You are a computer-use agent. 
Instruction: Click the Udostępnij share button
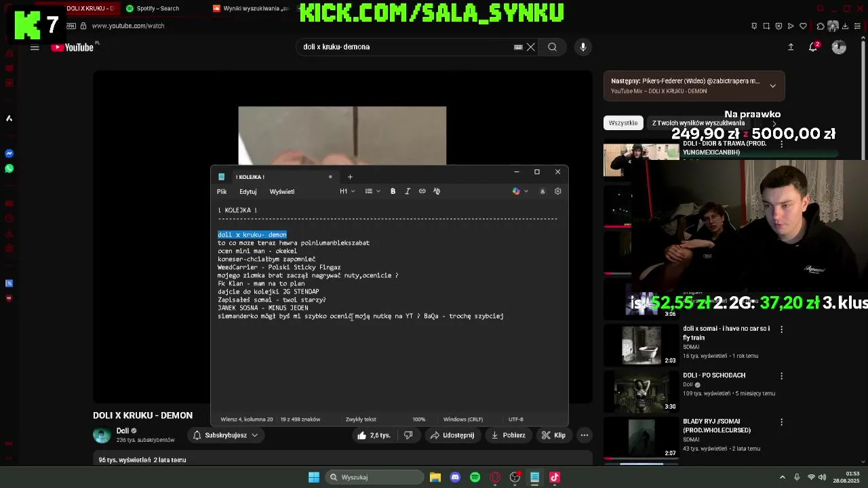(x=452, y=435)
